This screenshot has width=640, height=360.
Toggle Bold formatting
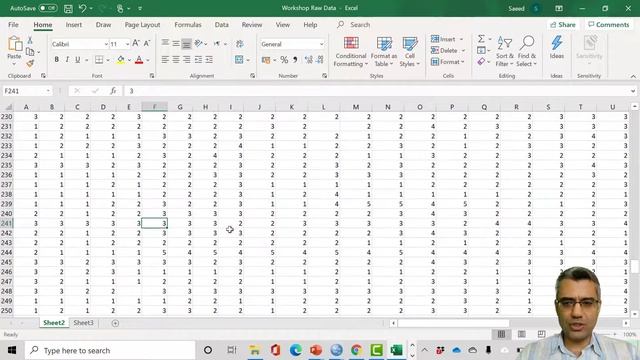tap(56, 60)
